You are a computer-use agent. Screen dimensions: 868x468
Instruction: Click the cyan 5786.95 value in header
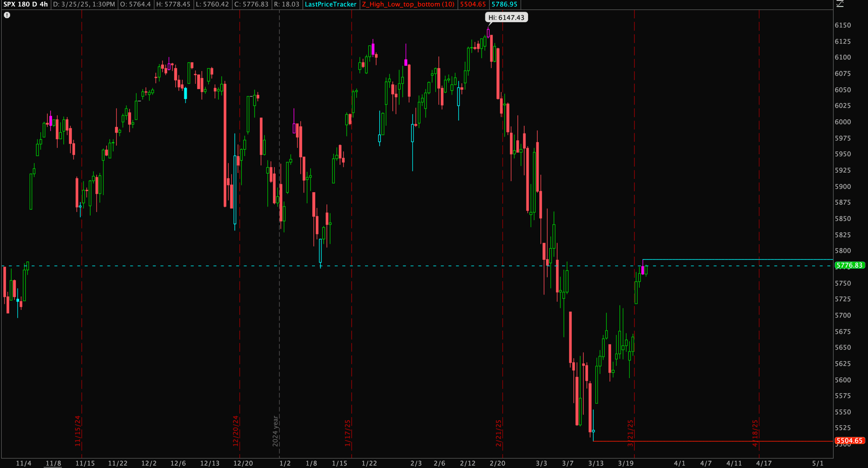coord(504,4)
